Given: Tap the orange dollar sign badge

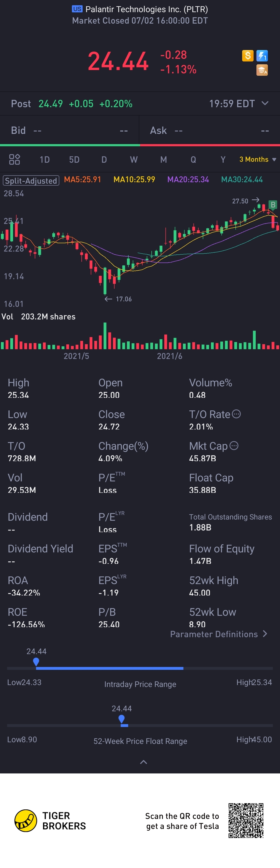Looking at the screenshot, I should point(248,56).
